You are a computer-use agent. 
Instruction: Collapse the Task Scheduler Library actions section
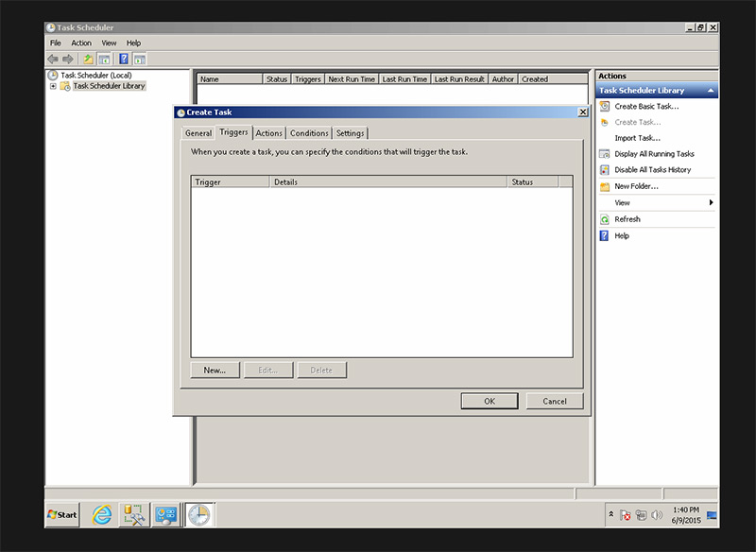point(711,91)
